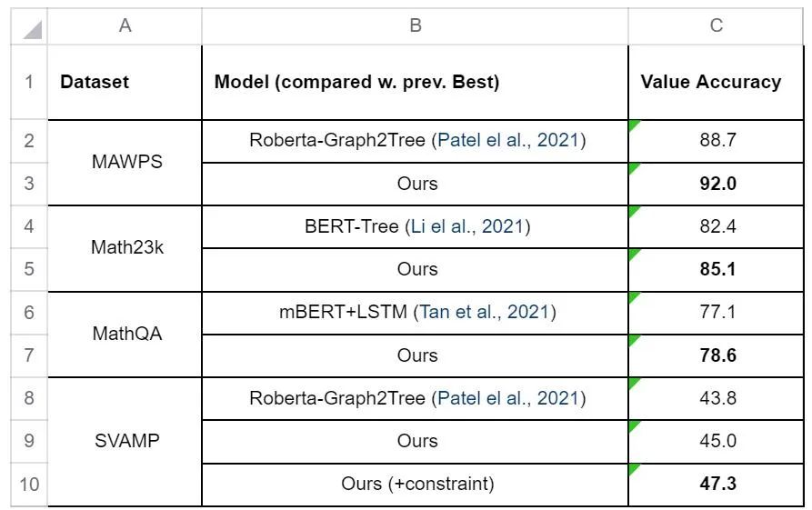Select row 1 header

point(29,82)
